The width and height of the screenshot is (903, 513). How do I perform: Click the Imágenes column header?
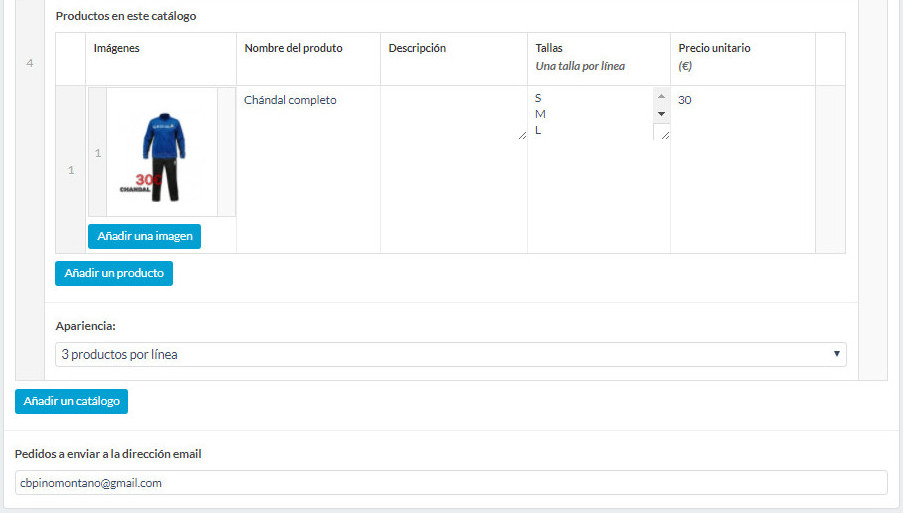(116, 48)
